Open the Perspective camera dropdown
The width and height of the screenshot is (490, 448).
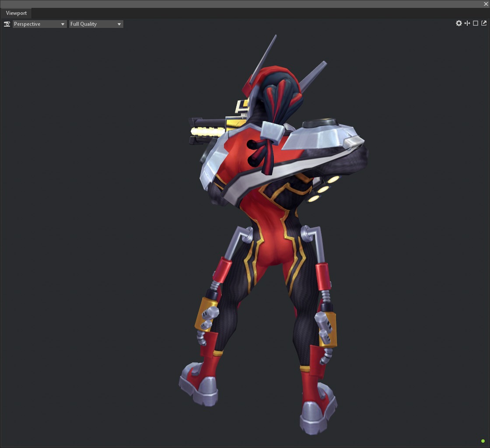coord(40,24)
